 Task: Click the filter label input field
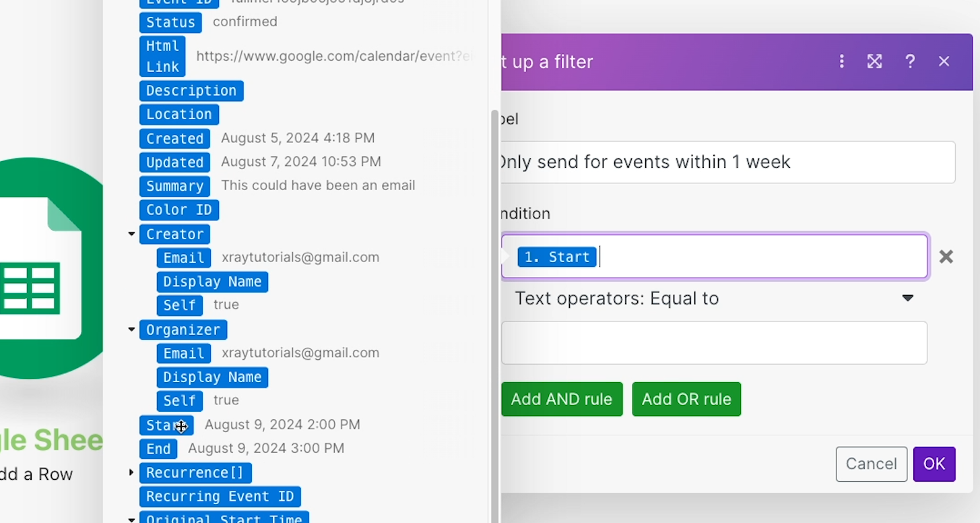pyautogui.click(x=728, y=162)
